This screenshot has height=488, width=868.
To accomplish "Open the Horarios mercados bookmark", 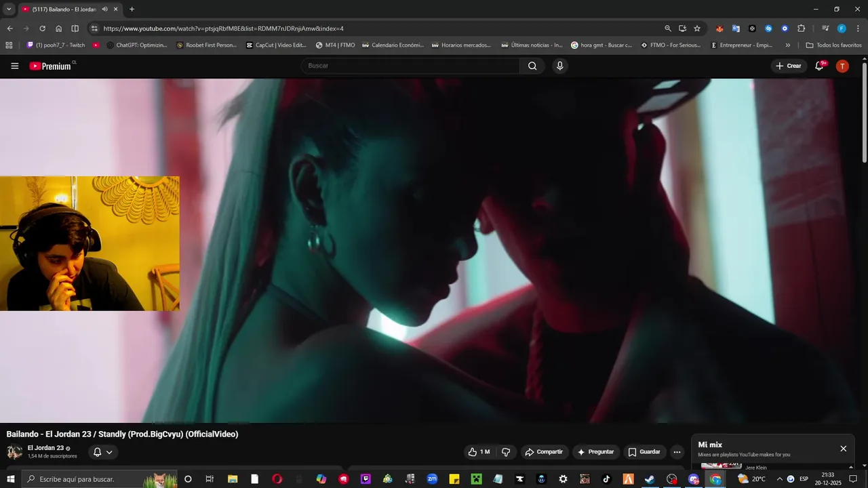I will click(461, 45).
